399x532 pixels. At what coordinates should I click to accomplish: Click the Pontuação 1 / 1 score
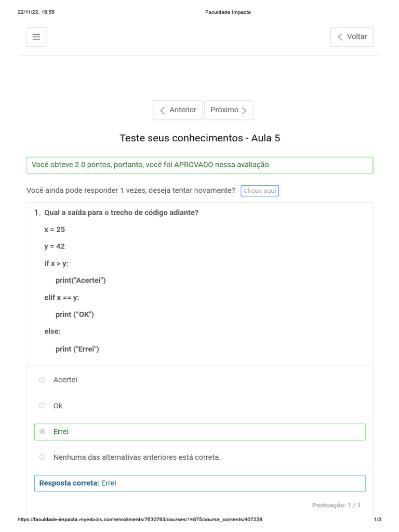(336, 505)
